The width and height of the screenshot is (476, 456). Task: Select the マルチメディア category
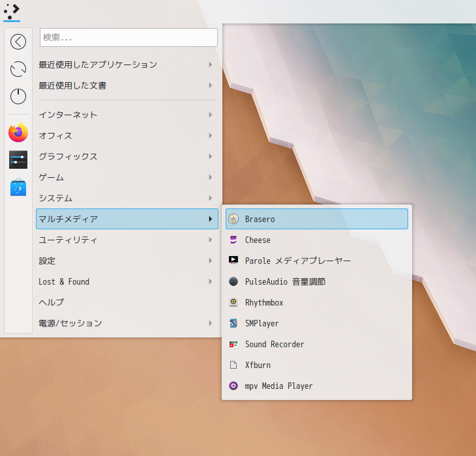coord(127,219)
